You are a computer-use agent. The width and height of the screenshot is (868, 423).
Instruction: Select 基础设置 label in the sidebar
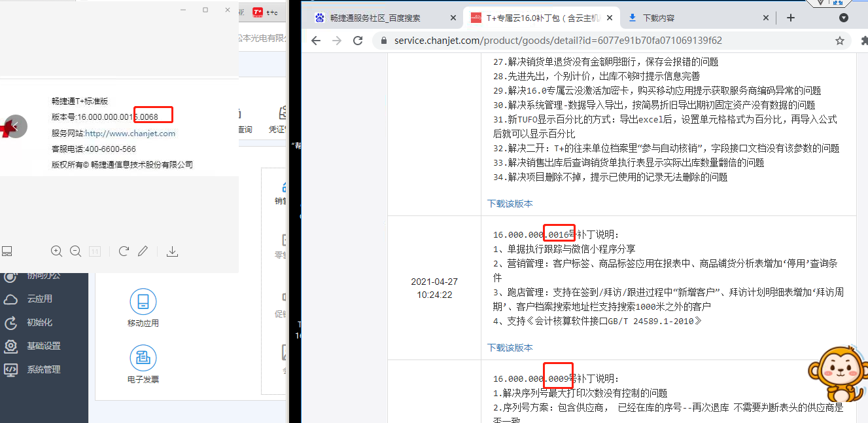pos(44,346)
